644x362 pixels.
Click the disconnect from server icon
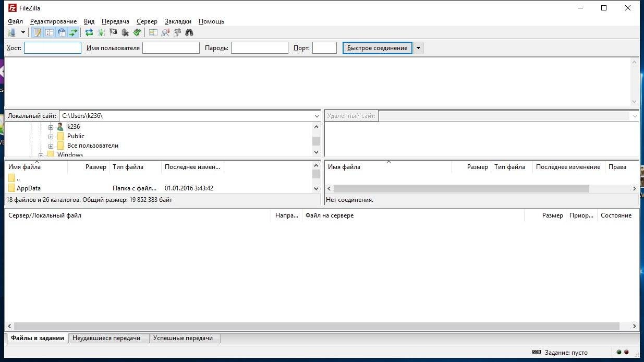pos(125,32)
